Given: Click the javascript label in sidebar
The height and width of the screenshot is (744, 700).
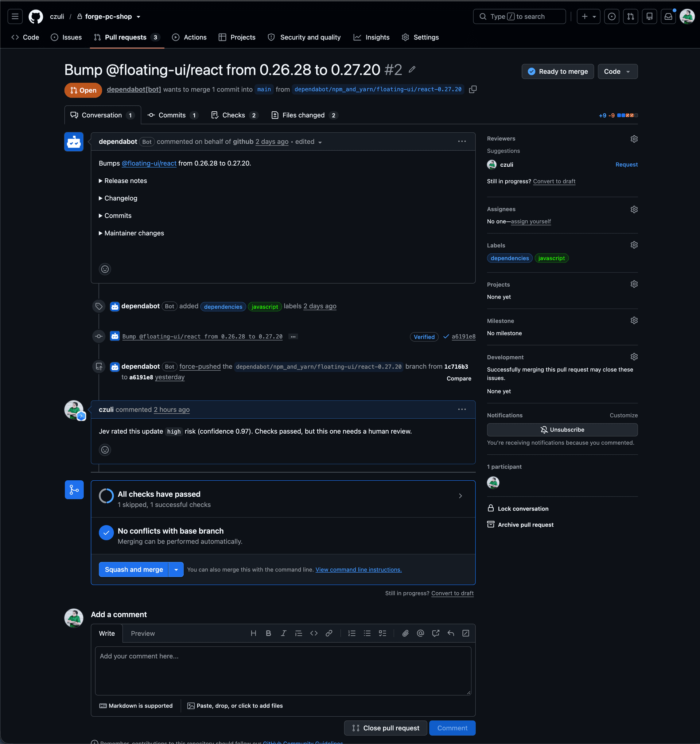Looking at the screenshot, I should pyautogui.click(x=552, y=258).
